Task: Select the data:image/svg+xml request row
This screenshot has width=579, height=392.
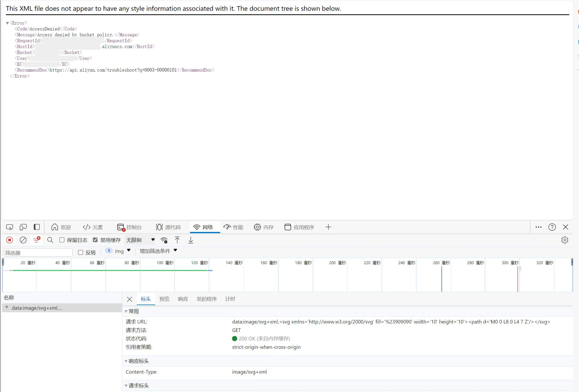Action: 62,308
